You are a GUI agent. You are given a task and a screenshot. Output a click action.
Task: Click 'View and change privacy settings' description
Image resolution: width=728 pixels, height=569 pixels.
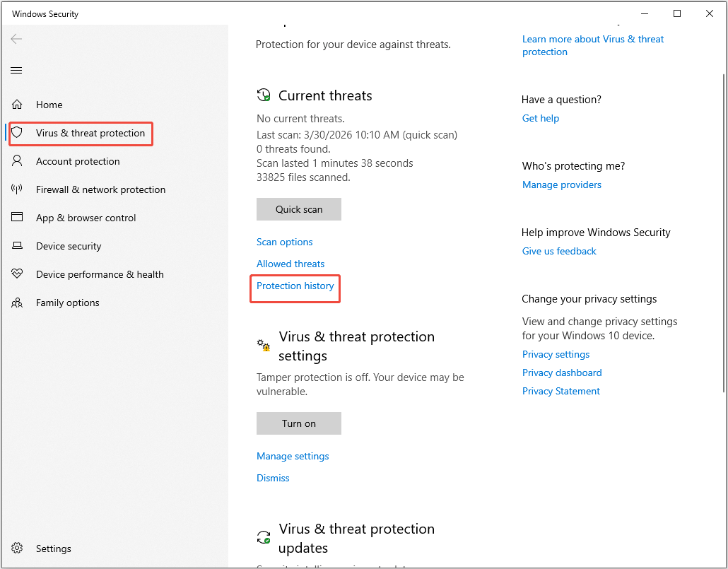click(x=599, y=329)
